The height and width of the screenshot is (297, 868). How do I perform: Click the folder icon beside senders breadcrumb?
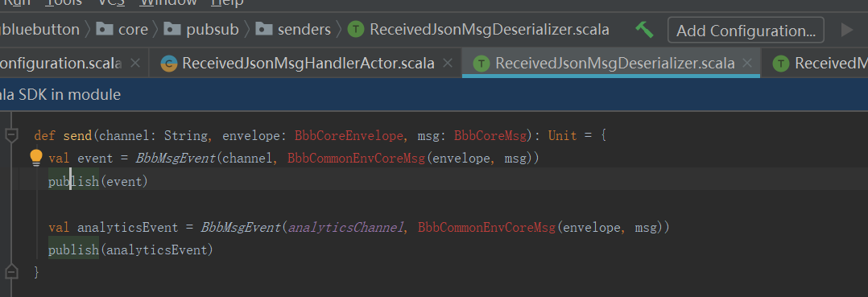pos(263,29)
